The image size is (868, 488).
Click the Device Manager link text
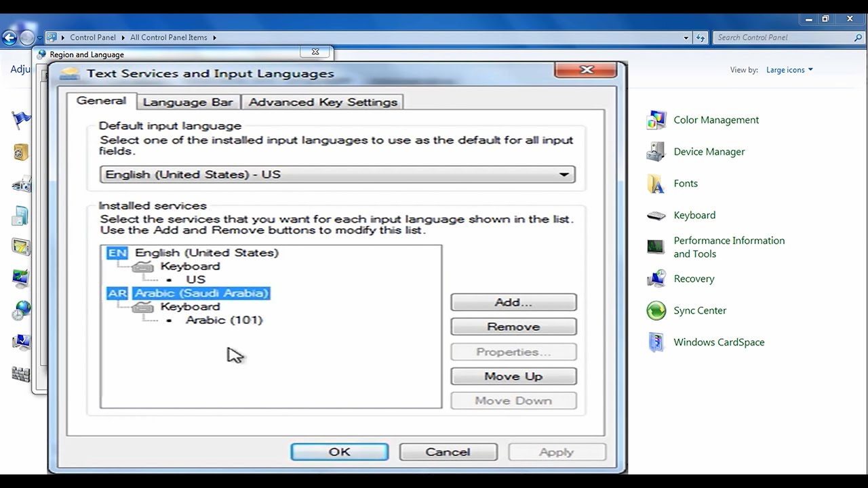point(709,152)
